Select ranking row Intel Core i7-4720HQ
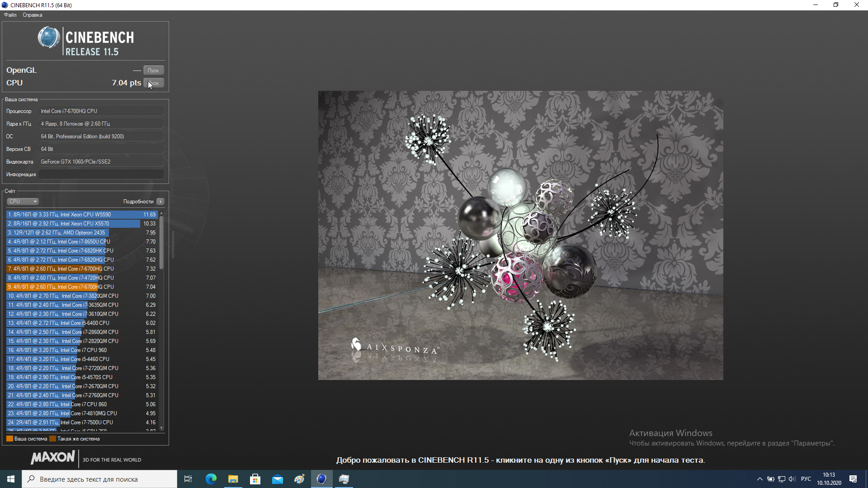868x488 pixels. click(x=82, y=278)
